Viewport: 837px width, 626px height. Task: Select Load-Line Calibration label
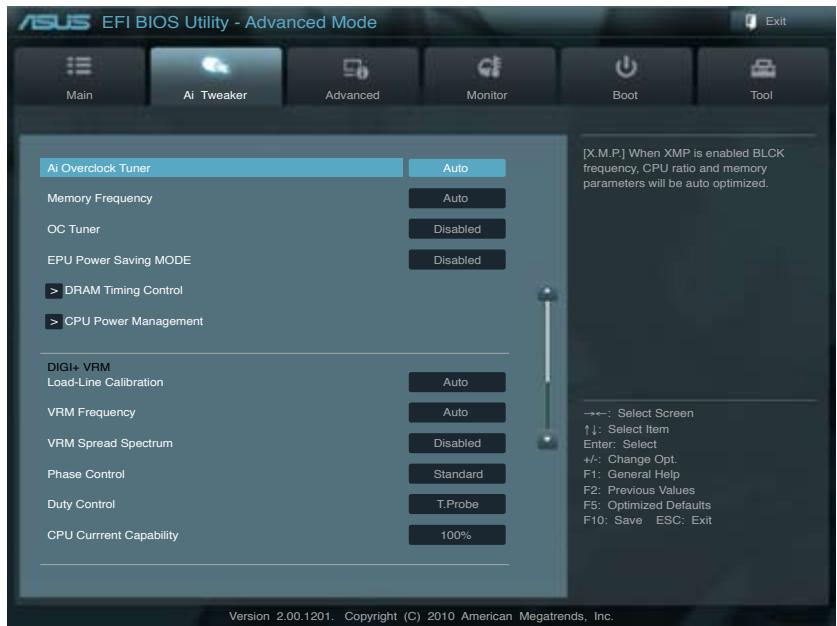105,382
